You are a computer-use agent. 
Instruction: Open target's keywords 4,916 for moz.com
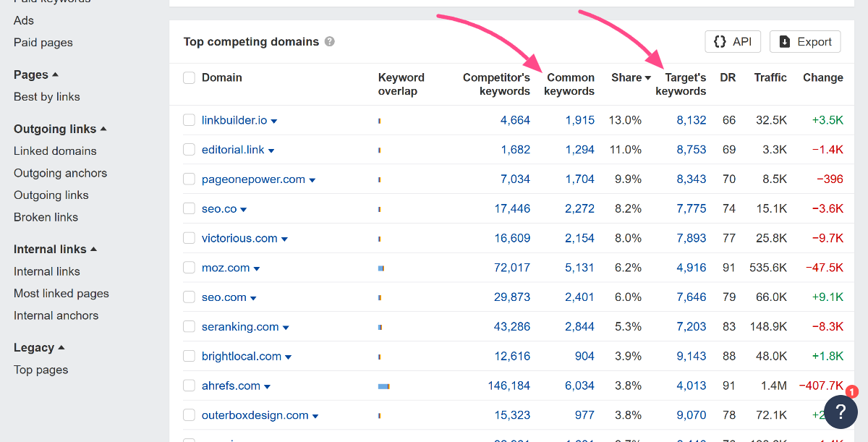point(692,268)
